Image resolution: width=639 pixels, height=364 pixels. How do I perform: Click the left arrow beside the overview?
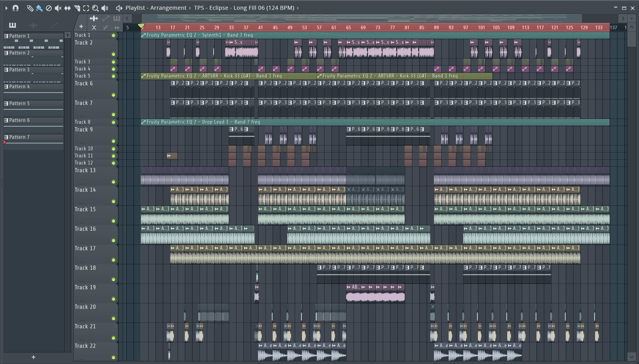[x=127, y=18]
